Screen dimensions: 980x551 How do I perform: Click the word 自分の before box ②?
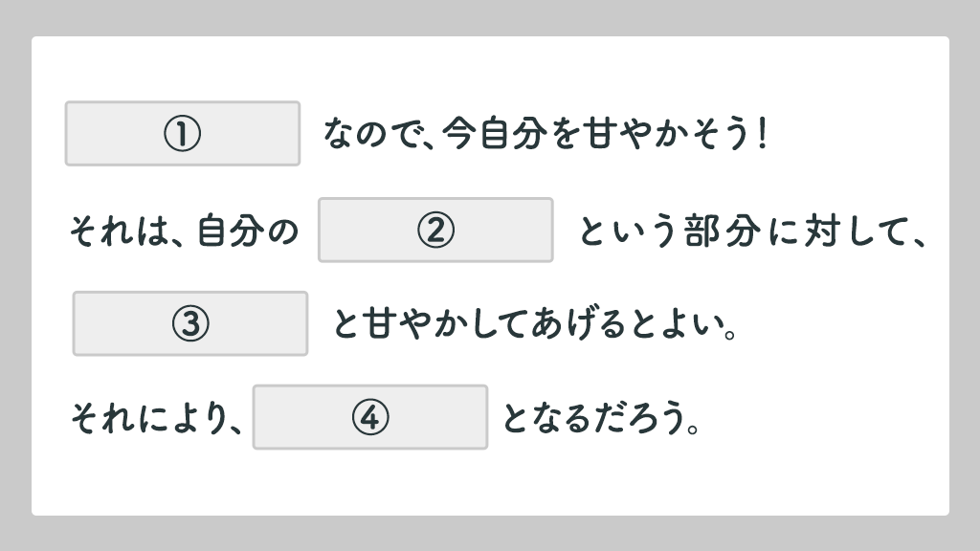click(x=248, y=231)
